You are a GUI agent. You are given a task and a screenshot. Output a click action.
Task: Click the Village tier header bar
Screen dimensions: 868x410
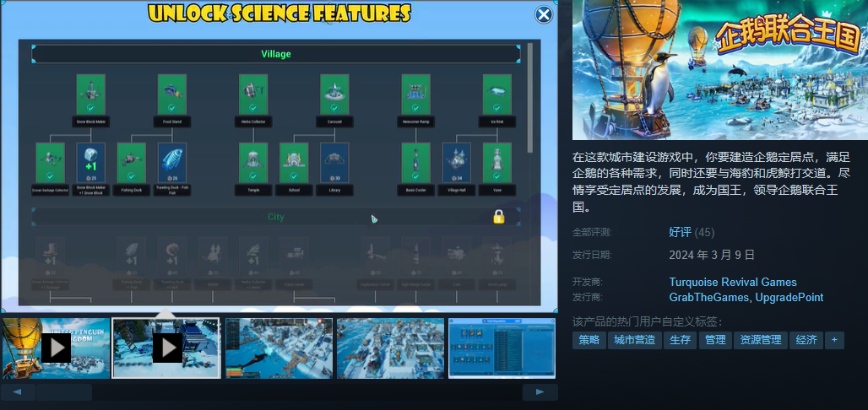pos(275,54)
